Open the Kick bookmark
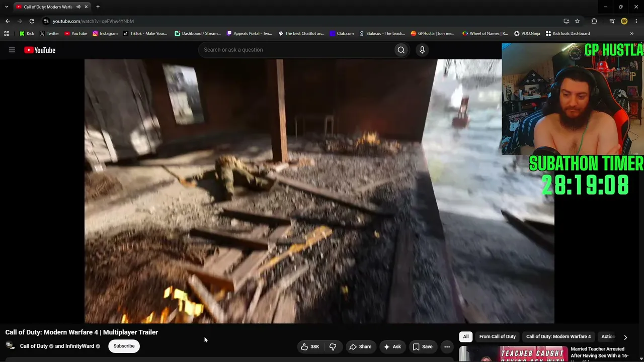This screenshot has width=644, height=362. 27,34
